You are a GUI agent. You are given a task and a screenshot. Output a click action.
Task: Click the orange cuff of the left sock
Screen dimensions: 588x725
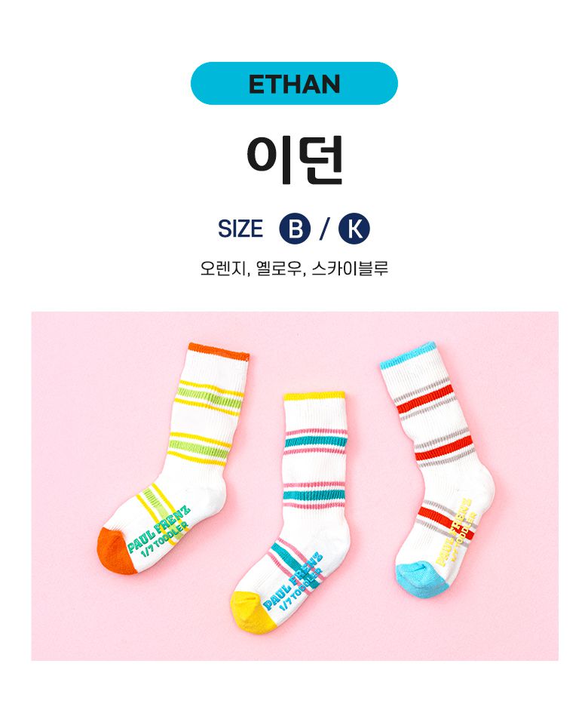(x=219, y=352)
